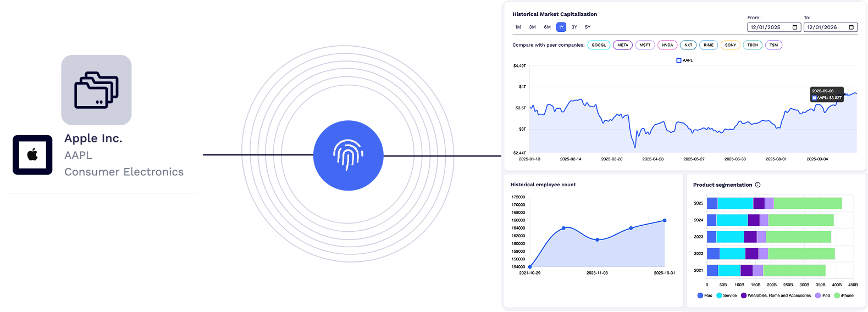Compare with peer NVDA
The image size is (868, 312).
(x=667, y=45)
